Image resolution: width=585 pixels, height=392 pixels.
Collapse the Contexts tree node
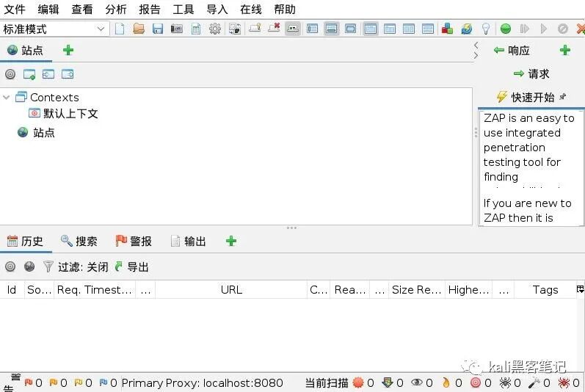[6, 98]
